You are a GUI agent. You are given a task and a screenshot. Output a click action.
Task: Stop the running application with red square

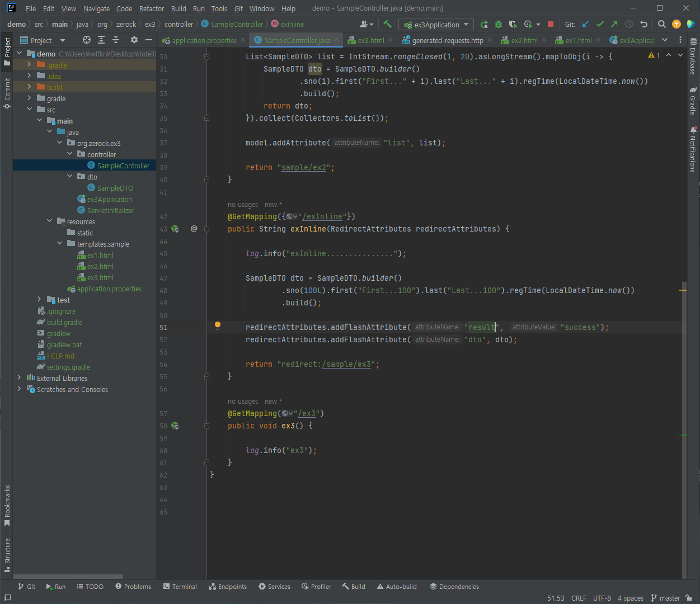point(551,24)
